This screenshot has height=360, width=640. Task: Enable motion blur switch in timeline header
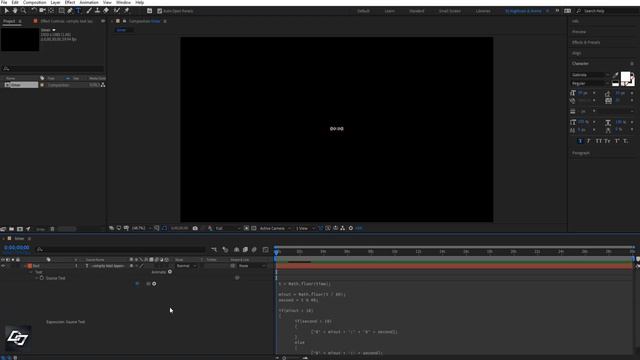click(x=254, y=249)
